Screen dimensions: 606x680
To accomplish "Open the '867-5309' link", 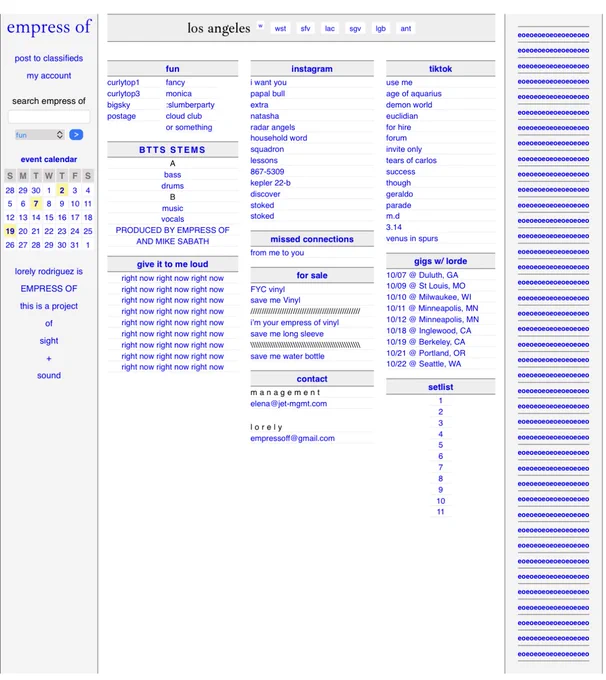I will [267, 172].
